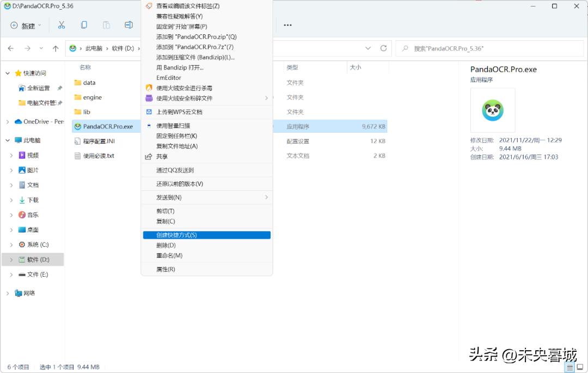The width and height of the screenshot is (588, 373).
Task: Collapse the 此电脑 tree node
Action: [7, 140]
